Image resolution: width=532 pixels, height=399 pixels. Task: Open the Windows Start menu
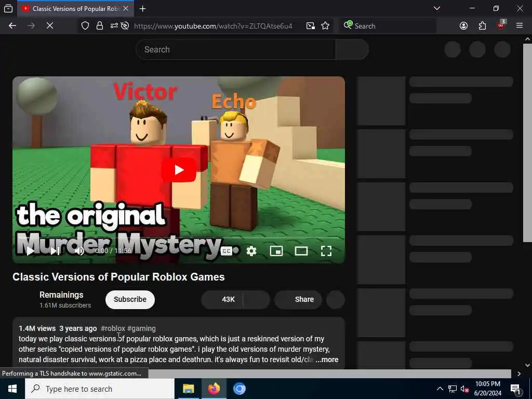(x=12, y=389)
